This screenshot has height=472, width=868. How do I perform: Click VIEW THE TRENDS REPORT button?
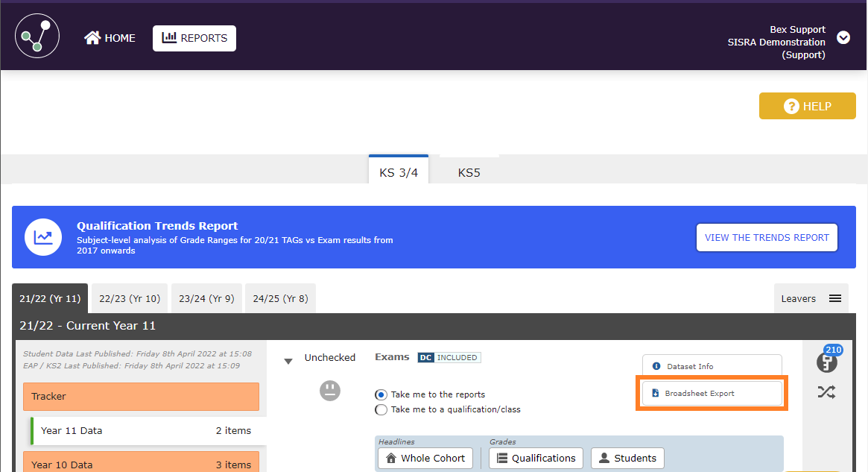767,238
